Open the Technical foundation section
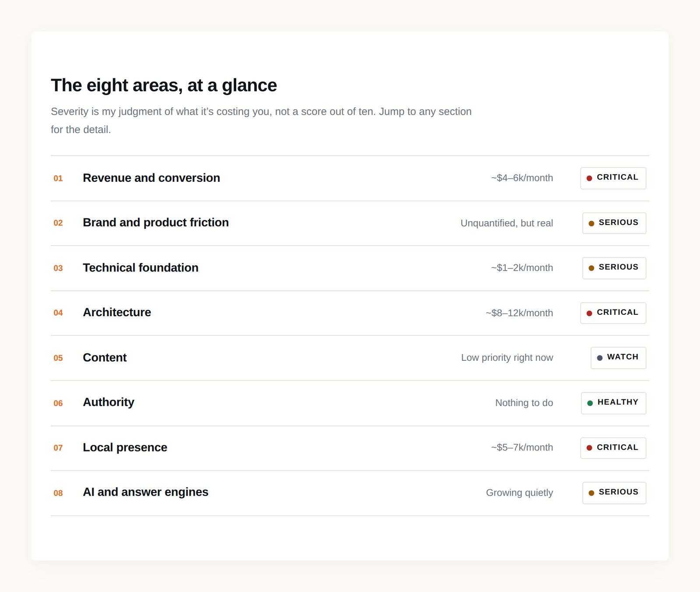The height and width of the screenshot is (592, 700). (350, 268)
